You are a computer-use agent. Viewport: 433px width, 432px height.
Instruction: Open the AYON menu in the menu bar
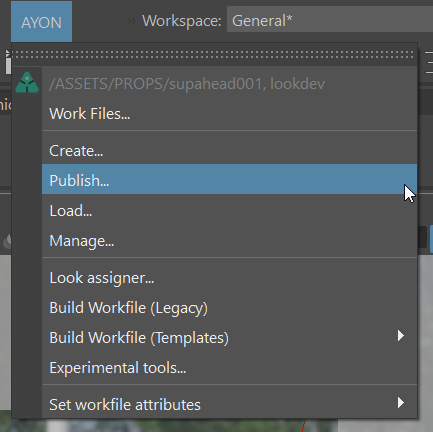(x=41, y=22)
